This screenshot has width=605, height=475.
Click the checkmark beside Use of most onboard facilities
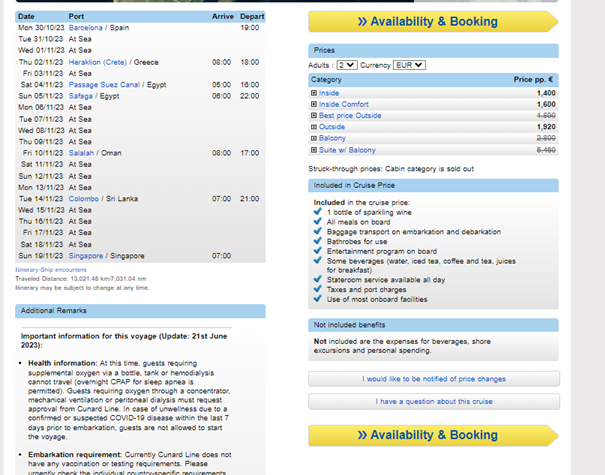click(x=318, y=298)
